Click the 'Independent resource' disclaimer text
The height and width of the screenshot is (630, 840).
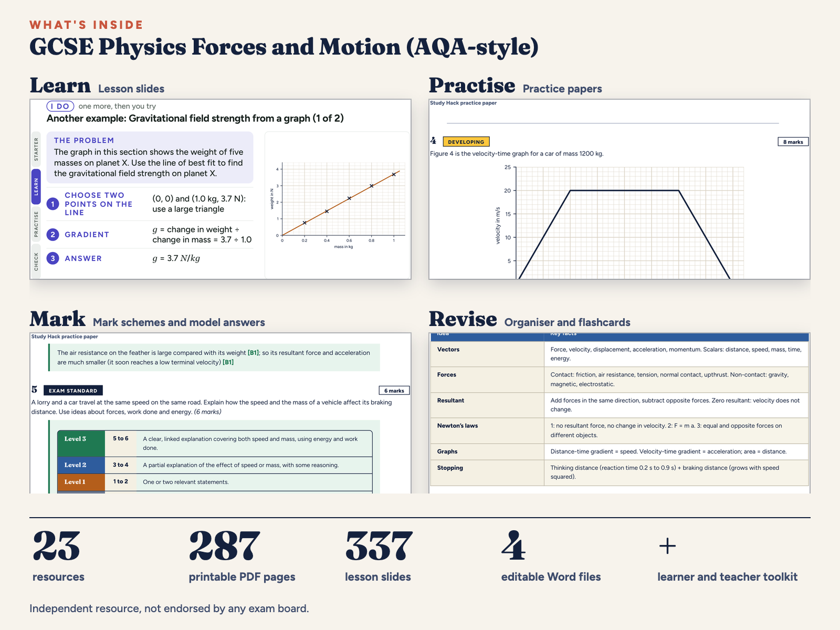tap(169, 608)
